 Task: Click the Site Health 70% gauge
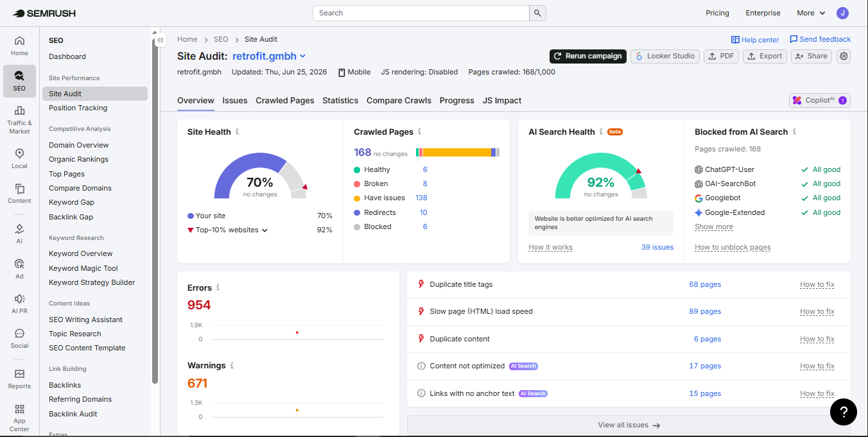click(260, 176)
